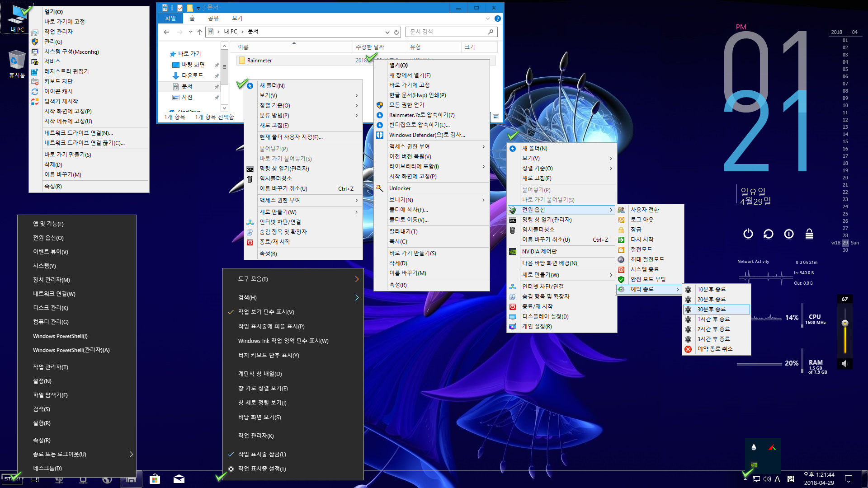868x488 pixels.
Task: Switch to the 공유 ribbon tab
Action: tap(213, 18)
